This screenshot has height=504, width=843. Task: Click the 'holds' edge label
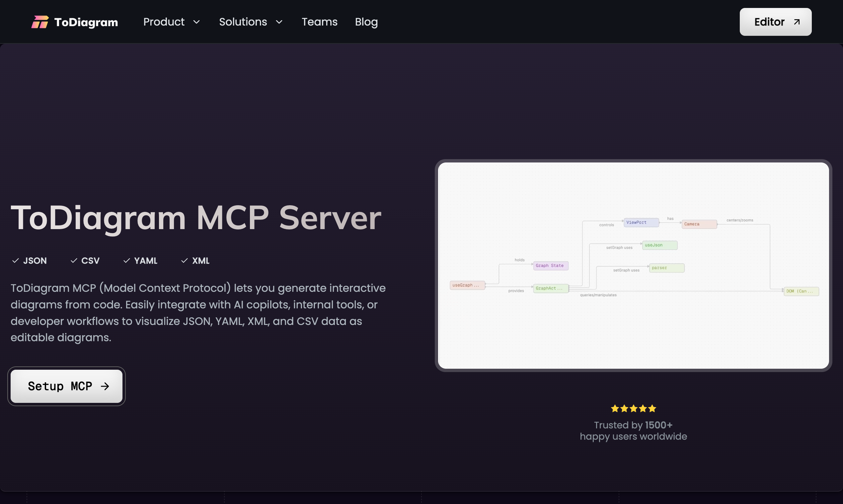pos(519,260)
